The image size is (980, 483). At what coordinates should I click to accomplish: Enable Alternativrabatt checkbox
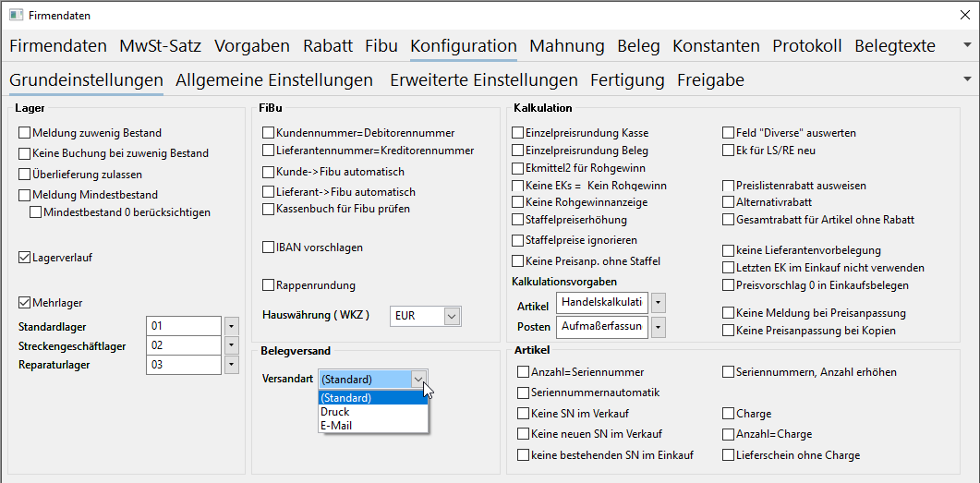click(x=728, y=202)
